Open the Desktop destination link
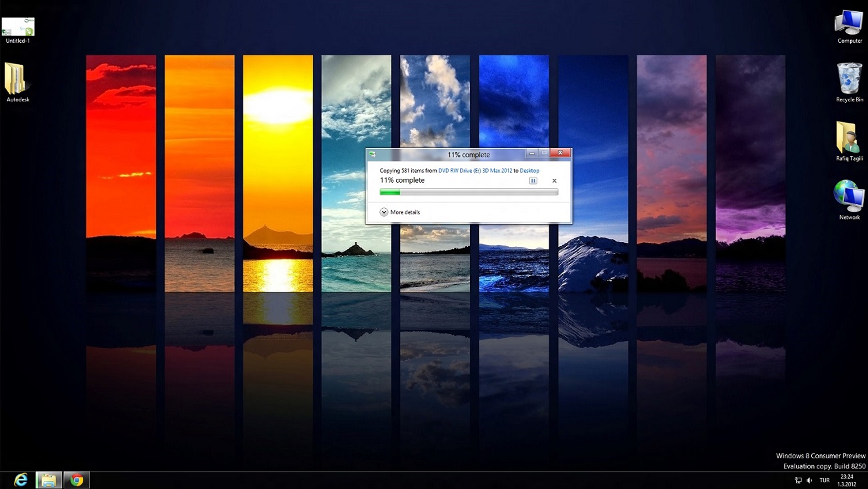Screen dimensions: 868x489 coord(529,171)
